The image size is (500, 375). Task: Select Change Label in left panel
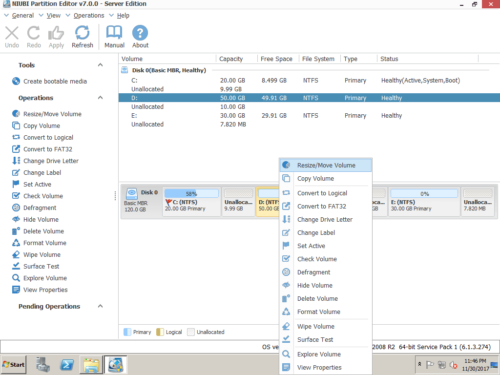(x=37, y=172)
